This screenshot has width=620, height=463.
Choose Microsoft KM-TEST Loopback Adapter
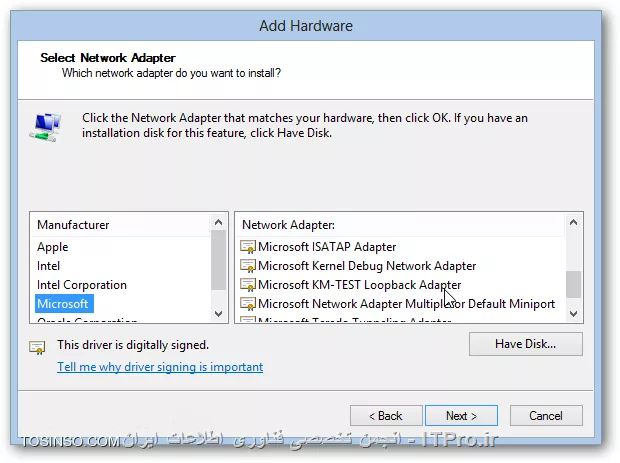(x=359, y=285)
